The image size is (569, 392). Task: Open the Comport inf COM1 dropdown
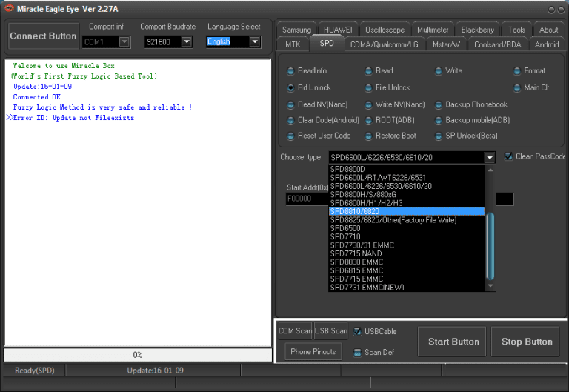tap(124, 42)
